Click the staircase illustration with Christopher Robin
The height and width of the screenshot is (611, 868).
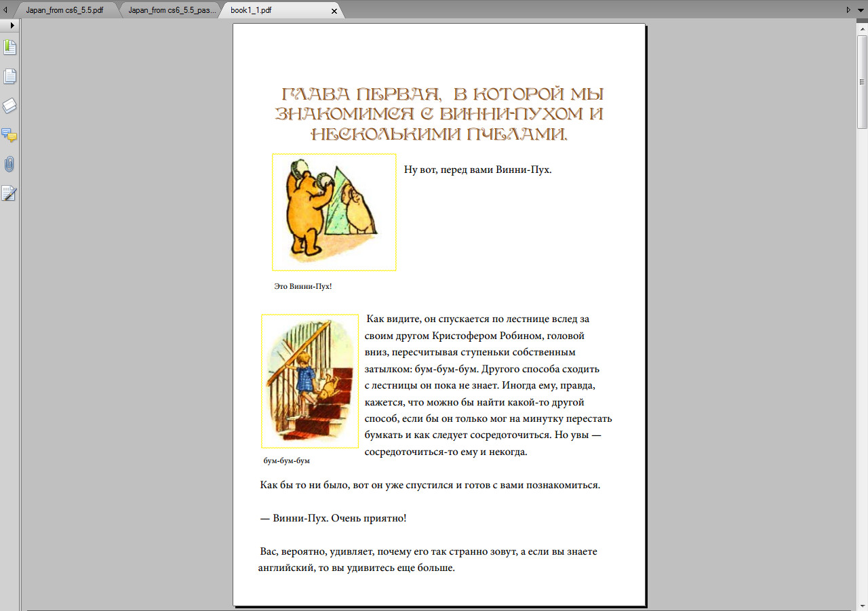[x=310, y=381]
